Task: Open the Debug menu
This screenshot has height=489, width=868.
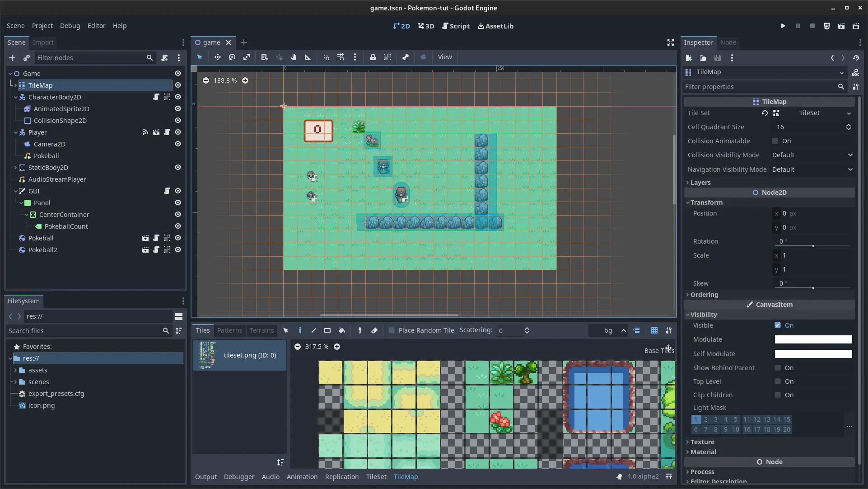Action: click(x=70, y=26)
